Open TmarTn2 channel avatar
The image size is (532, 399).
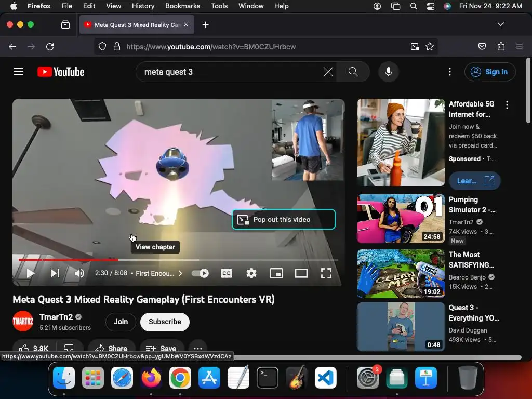tap(23, 321)
